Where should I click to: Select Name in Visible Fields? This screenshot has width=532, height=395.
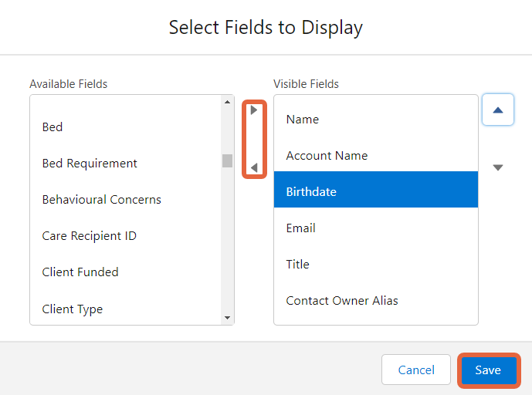click(x=376, y=120)
